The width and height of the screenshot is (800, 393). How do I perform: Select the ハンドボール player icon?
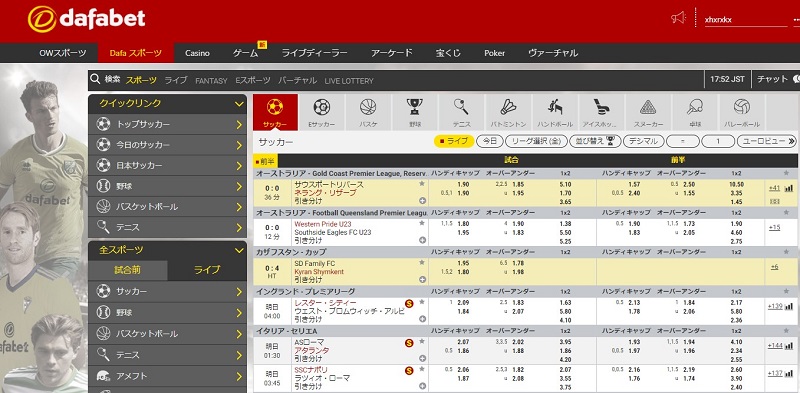coord(555,112)
